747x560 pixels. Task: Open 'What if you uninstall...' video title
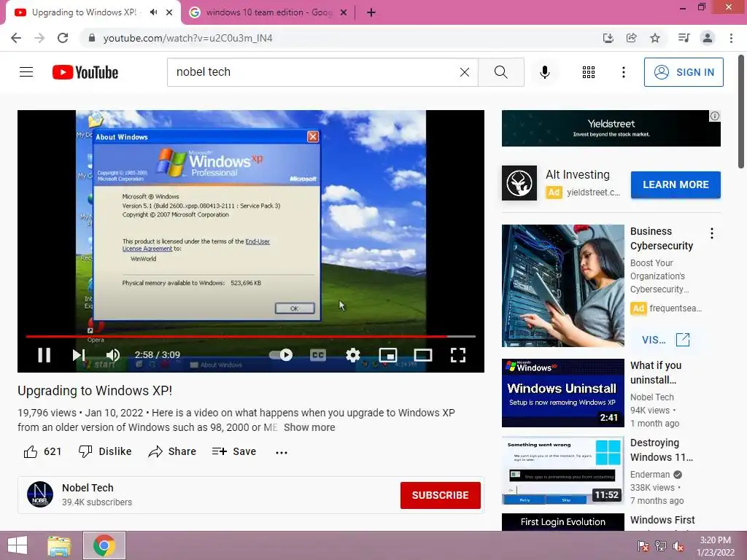pyautogui.click(x=656, y=373)
